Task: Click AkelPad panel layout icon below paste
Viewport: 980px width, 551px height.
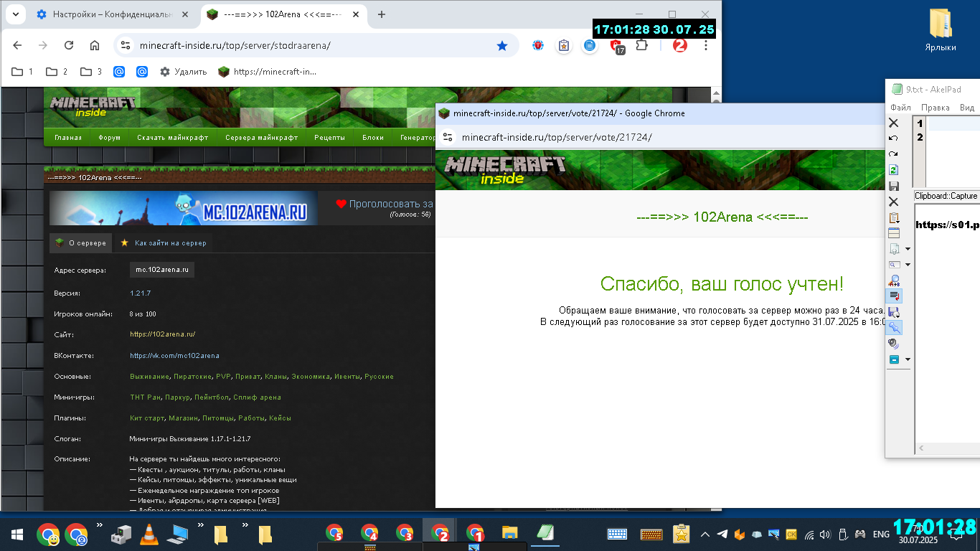Action: tap(893, 233)
